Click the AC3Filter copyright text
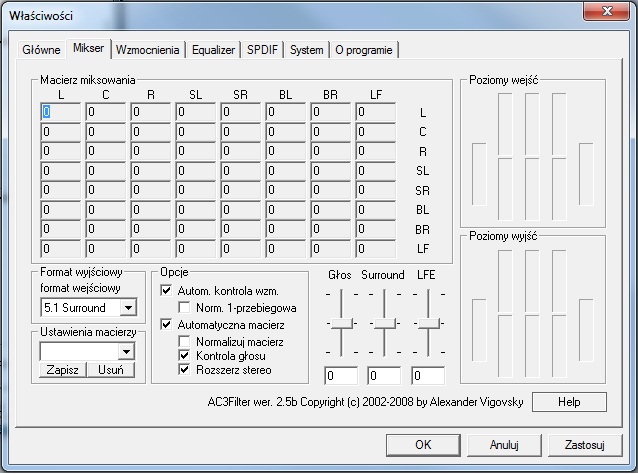This screenshot has height=474, width=638. point(365,402)
